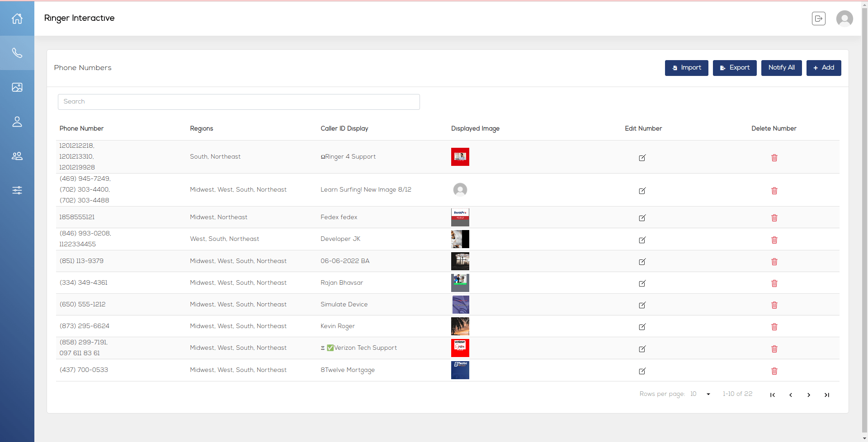Image resolution: width=868 pixels, height=442 pixels.
Task: Expand the rows per page dropdown
Action: pyautogui.click(x=708, y=394)
